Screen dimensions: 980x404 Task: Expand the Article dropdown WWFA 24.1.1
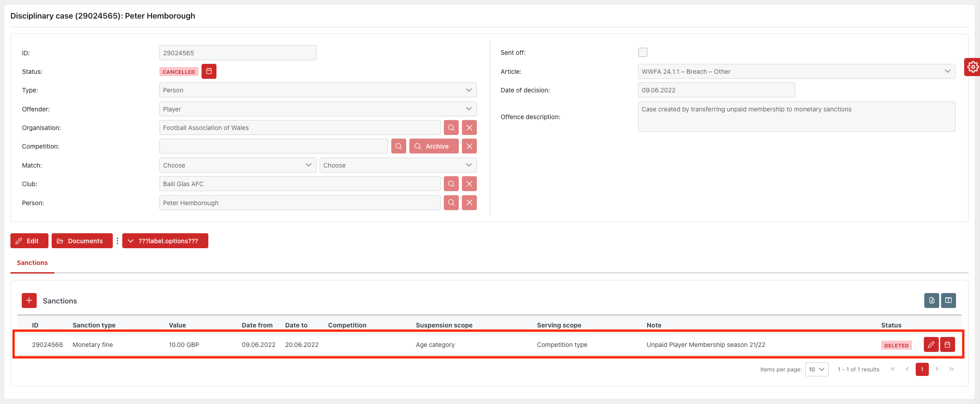click(x=796, y=72)
